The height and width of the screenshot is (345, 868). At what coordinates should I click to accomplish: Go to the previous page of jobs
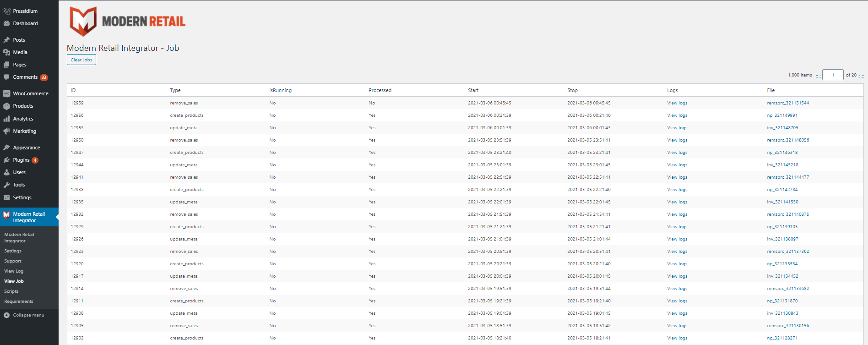pyautogui.click(x=820, y=76)
